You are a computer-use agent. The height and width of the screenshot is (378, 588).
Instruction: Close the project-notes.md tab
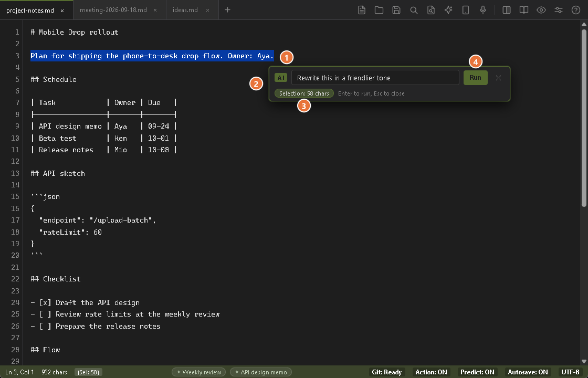62,10
